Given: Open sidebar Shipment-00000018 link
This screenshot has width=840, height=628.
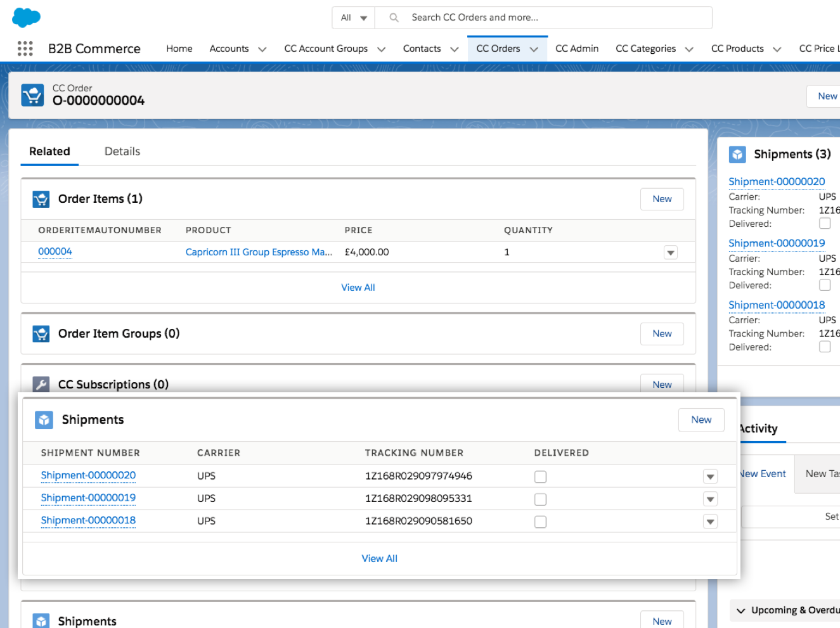Looking at the screenshot, I should (777, 305).
